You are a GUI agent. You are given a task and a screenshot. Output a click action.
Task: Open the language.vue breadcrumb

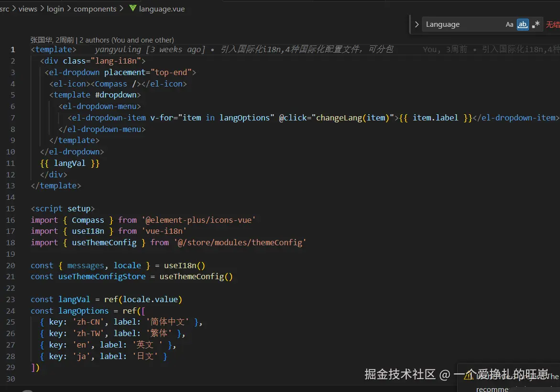tap(162, 9)
